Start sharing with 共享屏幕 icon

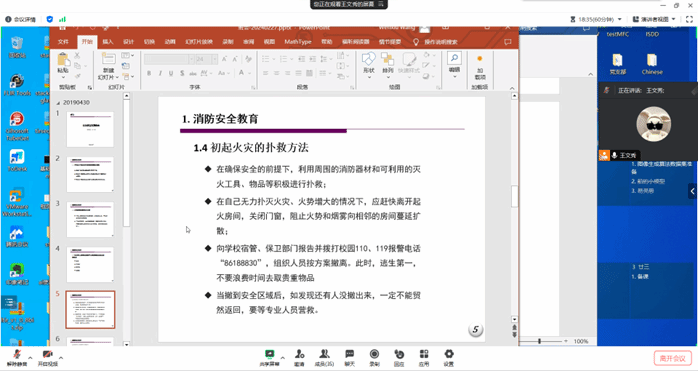269,358
